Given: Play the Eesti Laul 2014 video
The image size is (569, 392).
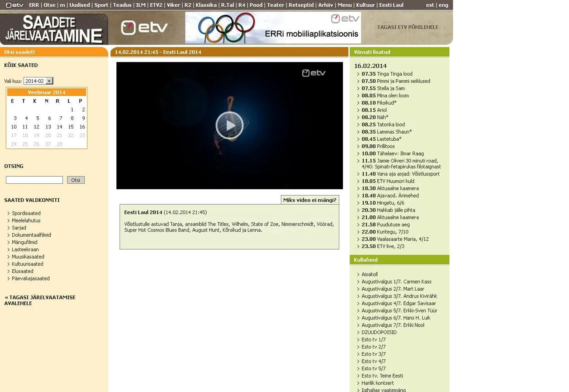Looking at the screenshot, I should coord(229,125).
